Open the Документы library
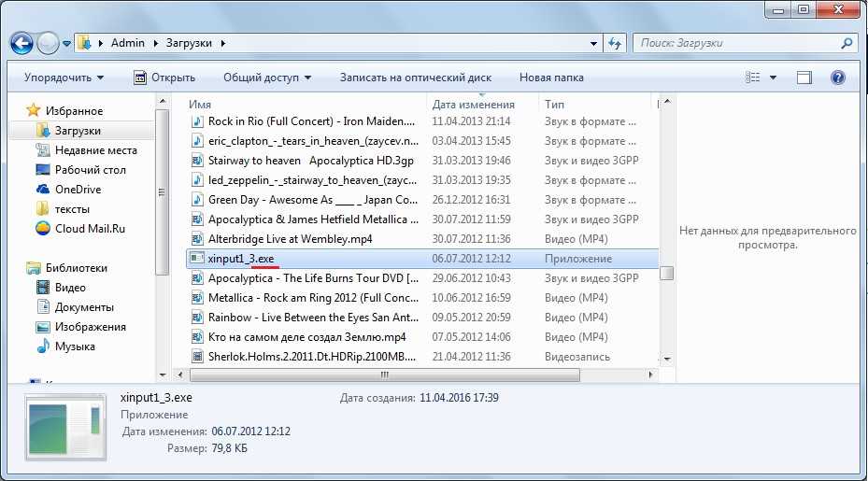 click(84, 307)
